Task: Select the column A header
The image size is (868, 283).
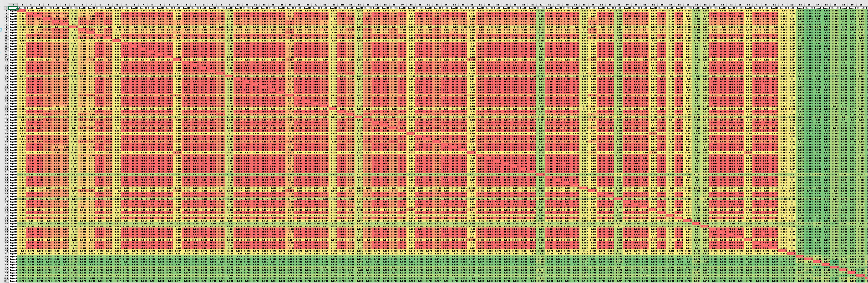Action: pos(14,5)
